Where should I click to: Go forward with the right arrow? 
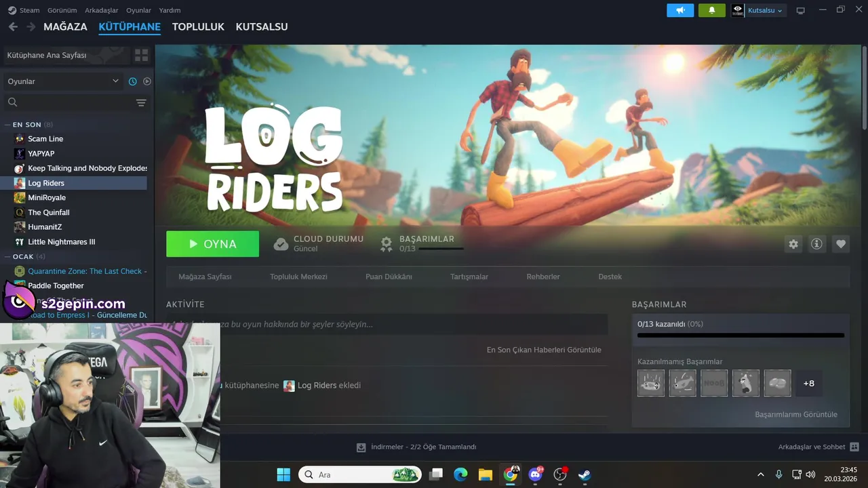tap(31, 26)
